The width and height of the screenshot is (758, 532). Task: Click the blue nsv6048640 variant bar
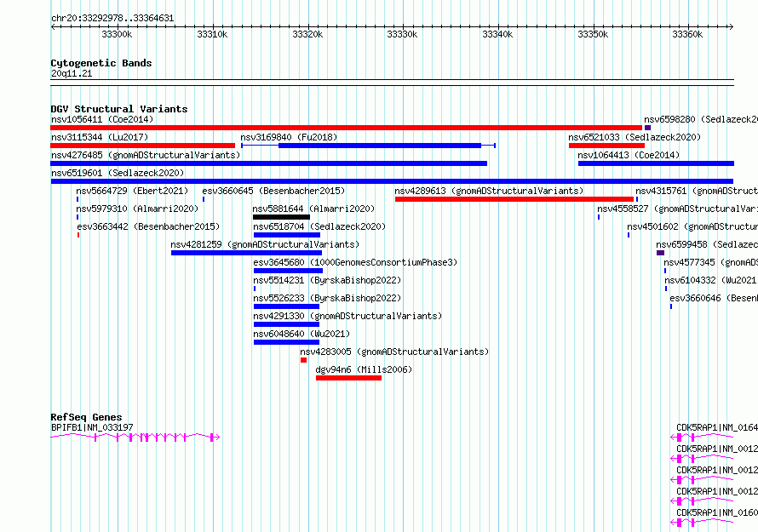[287, 342]
